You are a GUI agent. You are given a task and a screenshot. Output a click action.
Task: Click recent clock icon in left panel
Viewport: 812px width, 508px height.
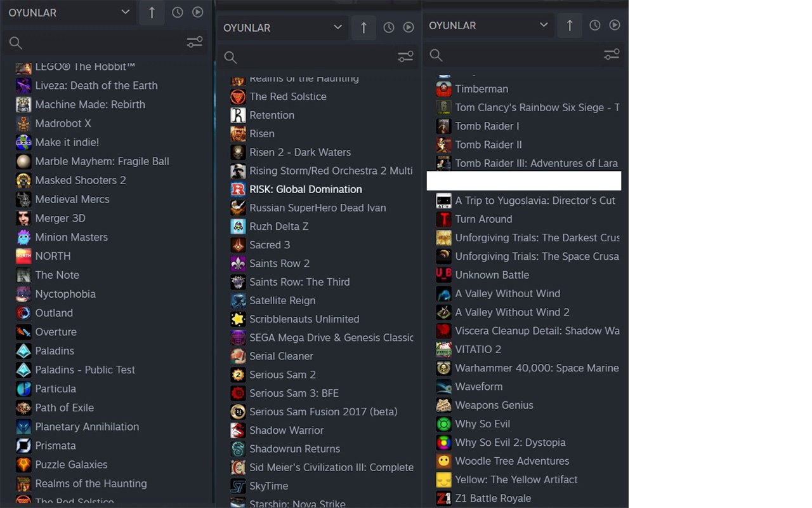coord(178,12)
